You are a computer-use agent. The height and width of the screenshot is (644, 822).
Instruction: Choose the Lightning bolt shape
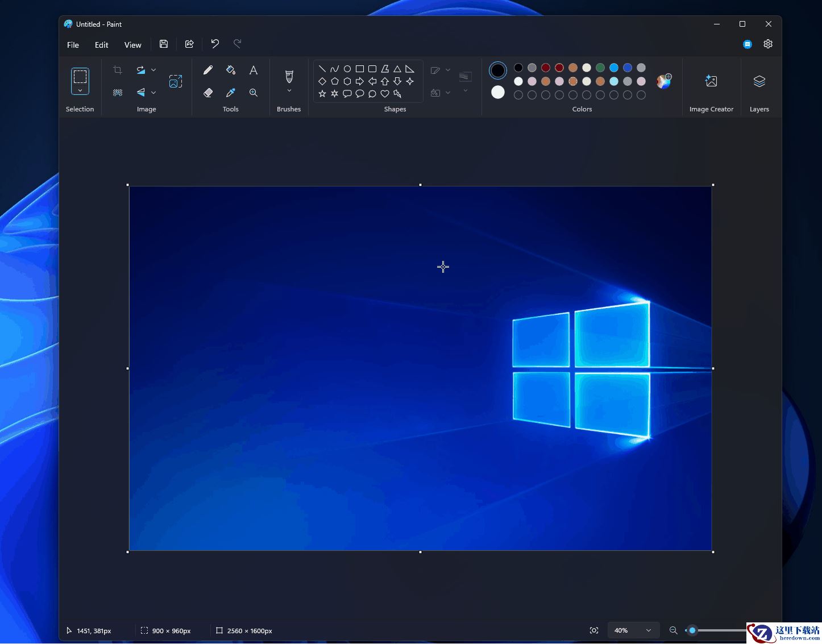(397, 94)
